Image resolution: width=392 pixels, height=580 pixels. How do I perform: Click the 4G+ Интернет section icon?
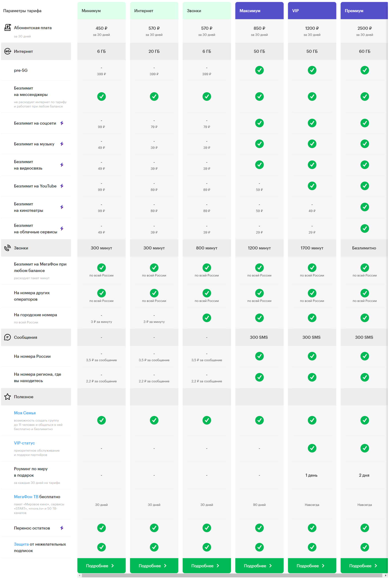click(7, 51)
